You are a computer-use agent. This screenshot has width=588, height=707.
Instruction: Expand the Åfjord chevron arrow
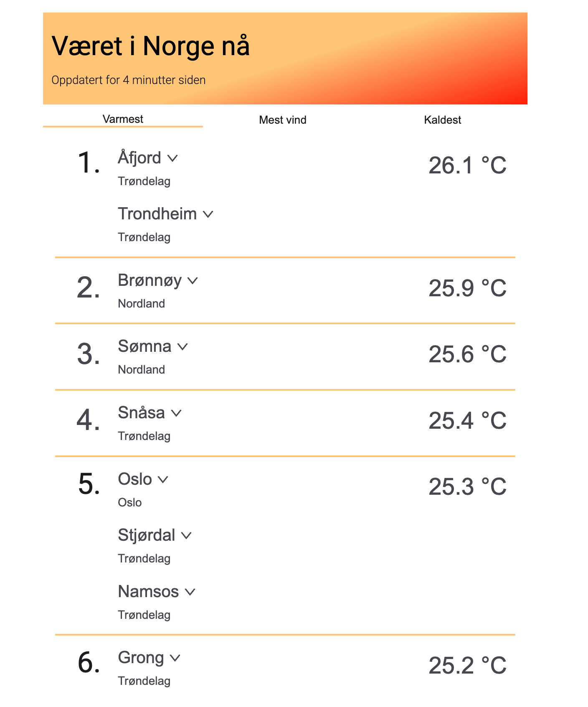coord(172,158)
